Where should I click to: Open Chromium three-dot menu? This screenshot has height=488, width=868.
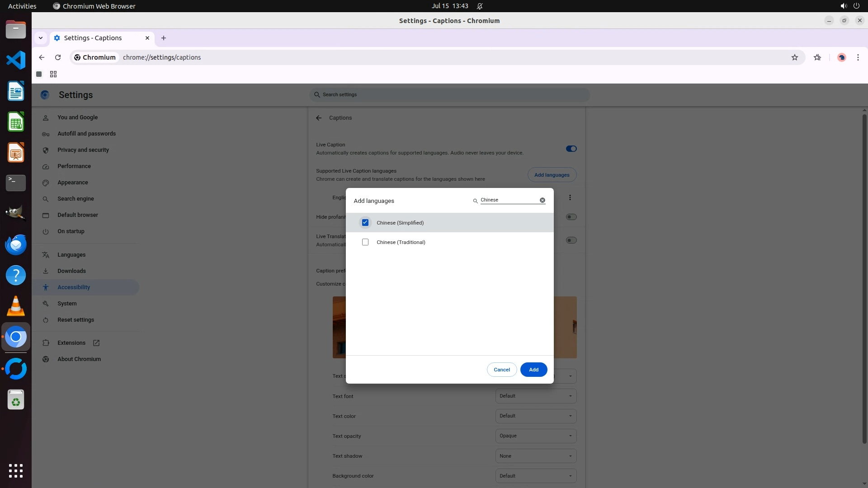(858, 57)
